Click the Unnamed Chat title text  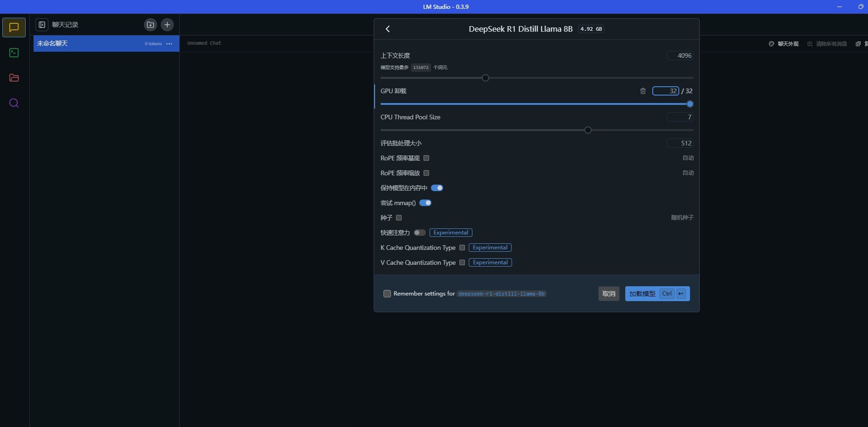click(x=204, y=43)
